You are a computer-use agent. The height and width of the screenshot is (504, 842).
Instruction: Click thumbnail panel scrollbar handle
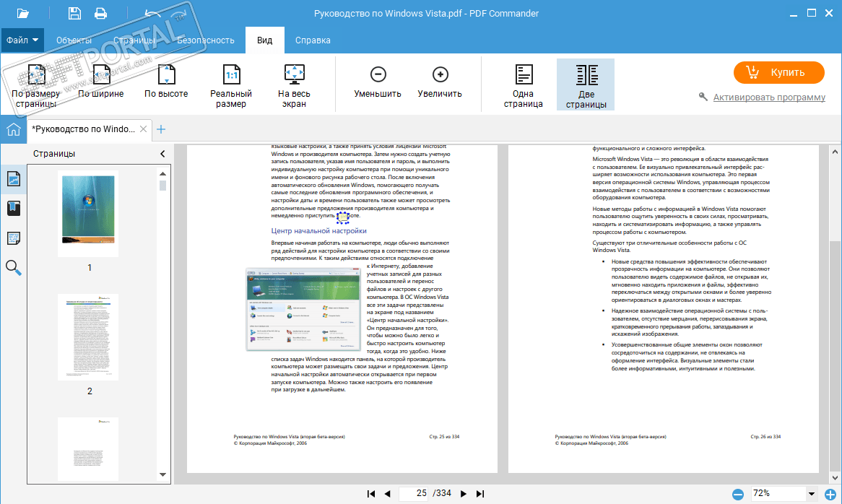[162, 185]
